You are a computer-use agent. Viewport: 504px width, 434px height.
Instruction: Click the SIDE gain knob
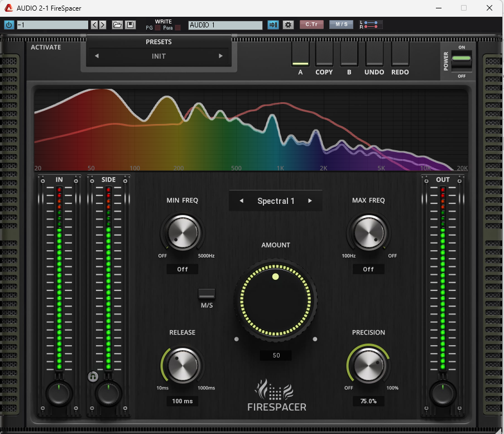click(x=108, y=393)
